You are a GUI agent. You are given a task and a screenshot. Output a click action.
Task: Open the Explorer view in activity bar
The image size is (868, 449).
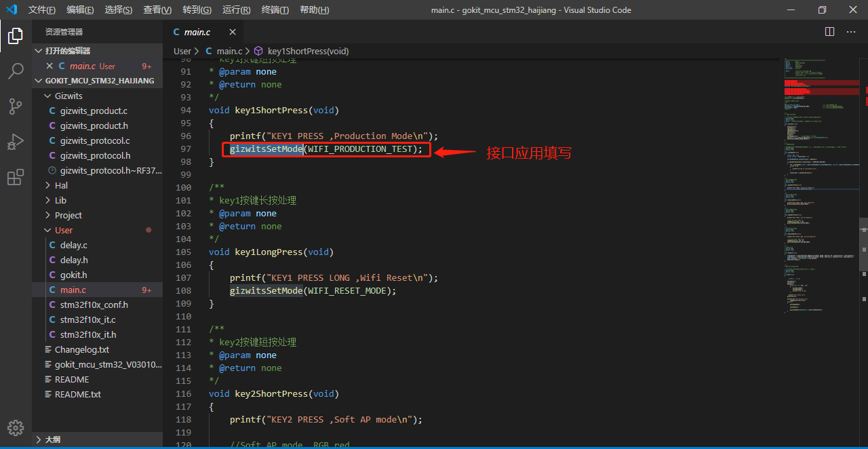(x=16, y=36)
